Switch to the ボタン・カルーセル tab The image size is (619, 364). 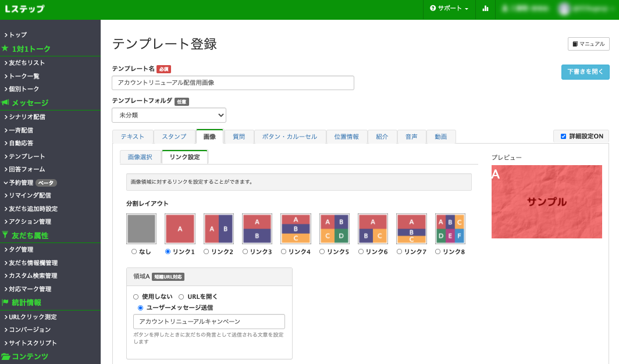tap(289, 137)
